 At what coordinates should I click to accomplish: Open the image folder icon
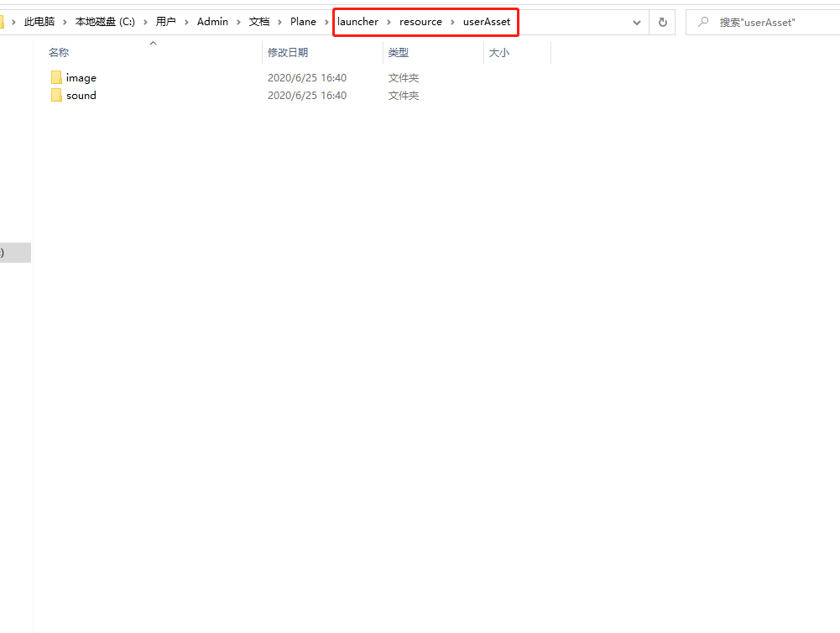coord(56,78)
